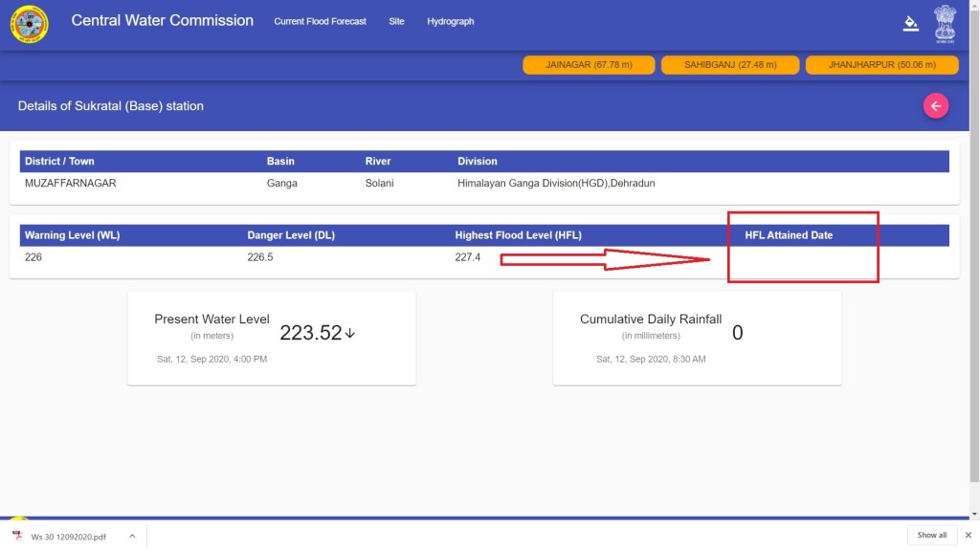Image resolution: width=980 pixels, height=551 pixels.
Task: Click the PDF file icon in downloads bar
Action: pyautogui.click(x=17, y=536)
